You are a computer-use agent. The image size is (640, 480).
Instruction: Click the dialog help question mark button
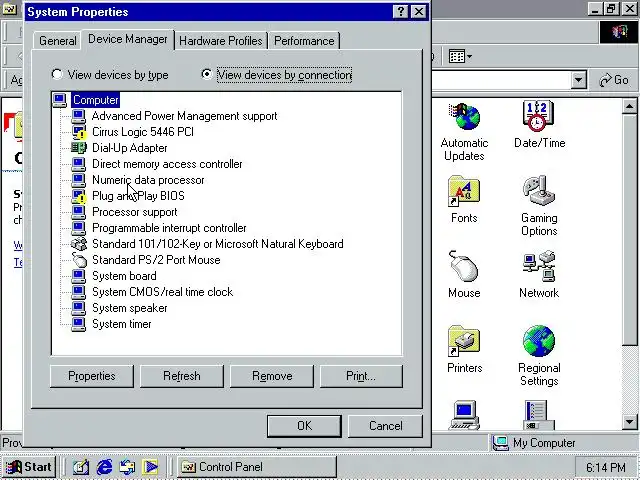coord(401,12)
